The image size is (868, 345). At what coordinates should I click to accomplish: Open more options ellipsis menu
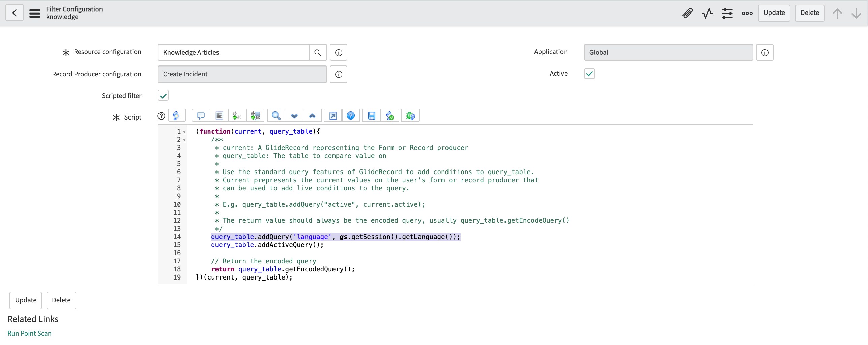(x=747, y=13)
